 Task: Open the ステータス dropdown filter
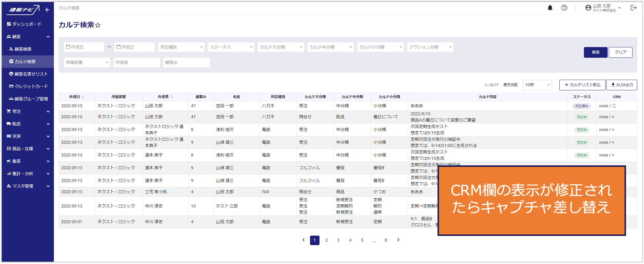[x=231, y=47]
